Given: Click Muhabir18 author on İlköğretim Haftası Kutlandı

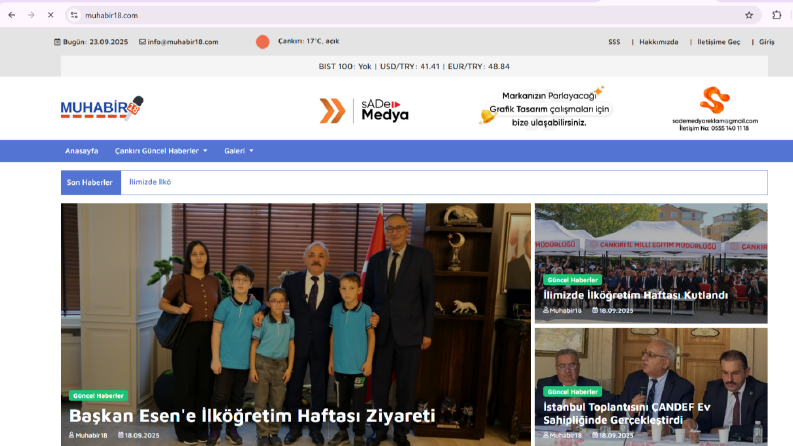Looking at the screenshot, I should click(x=562, y=310).
